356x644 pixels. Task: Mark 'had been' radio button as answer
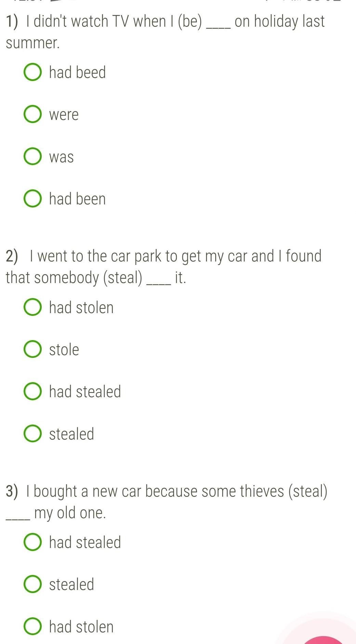[33, 199]
